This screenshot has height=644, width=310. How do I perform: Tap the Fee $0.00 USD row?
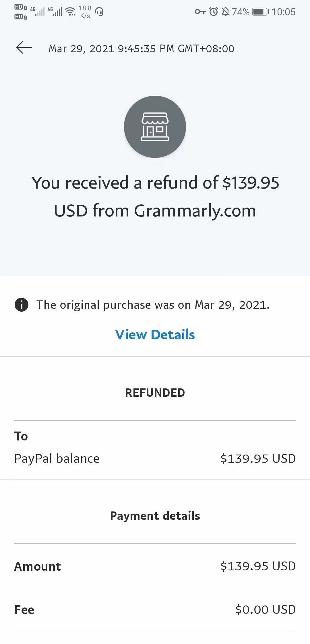[x=155, y=609]
